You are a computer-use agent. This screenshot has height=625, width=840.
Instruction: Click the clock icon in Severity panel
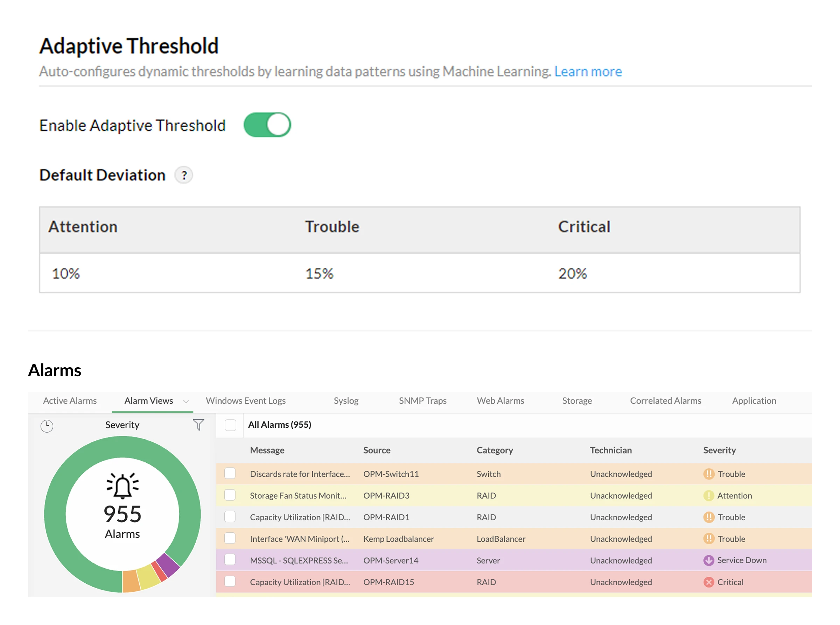[x=47, y=426]
